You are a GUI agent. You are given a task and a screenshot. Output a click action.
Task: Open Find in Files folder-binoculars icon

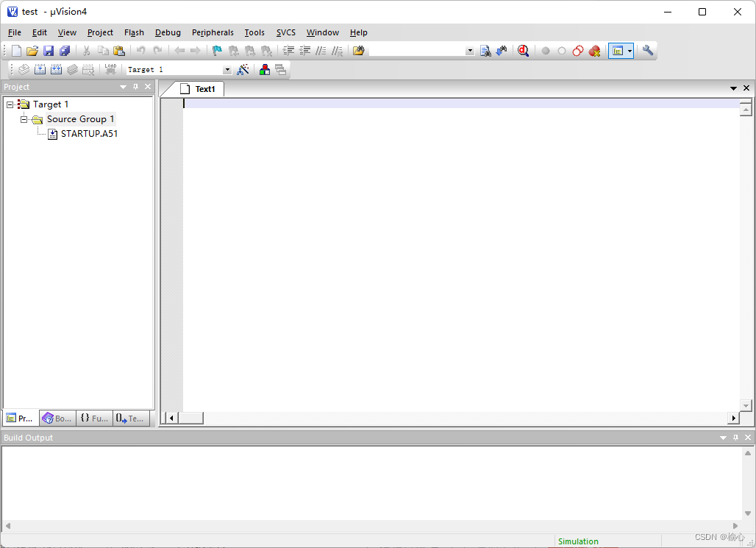[x=358, y=51]
